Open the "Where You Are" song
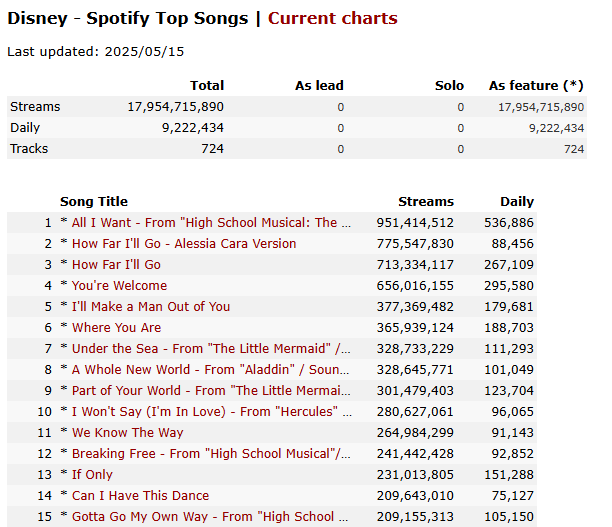The height and width of the screenshot is (527, 612). (116, 328)
